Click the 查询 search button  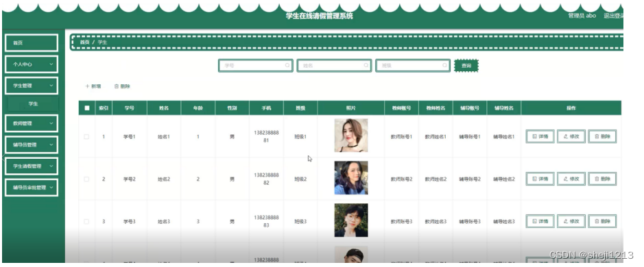(x=466, y=66)
